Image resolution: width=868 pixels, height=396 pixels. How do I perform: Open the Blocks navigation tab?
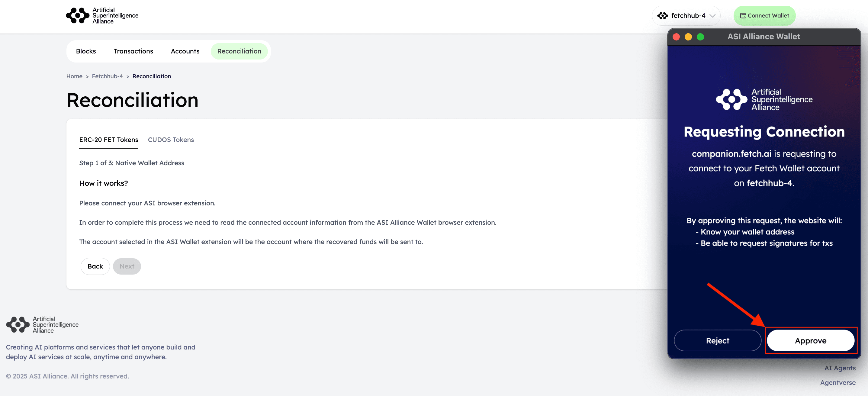click(x=86, y=51)
